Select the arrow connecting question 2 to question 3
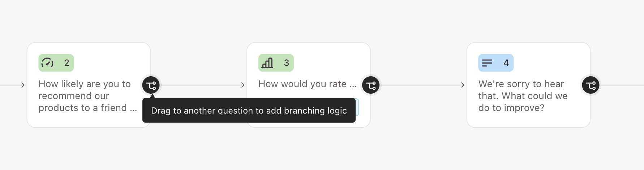The image size is (644, 170). coord(202,85)
